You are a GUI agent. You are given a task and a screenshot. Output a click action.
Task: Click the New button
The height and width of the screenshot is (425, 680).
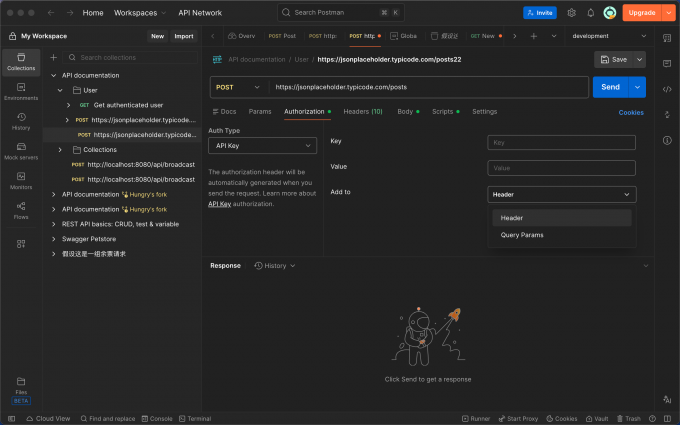pyautogui.click(x=157, y=36)
